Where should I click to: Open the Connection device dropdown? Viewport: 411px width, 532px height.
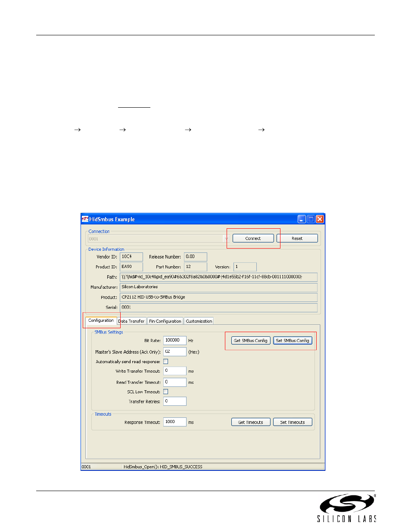pos(226,239)
